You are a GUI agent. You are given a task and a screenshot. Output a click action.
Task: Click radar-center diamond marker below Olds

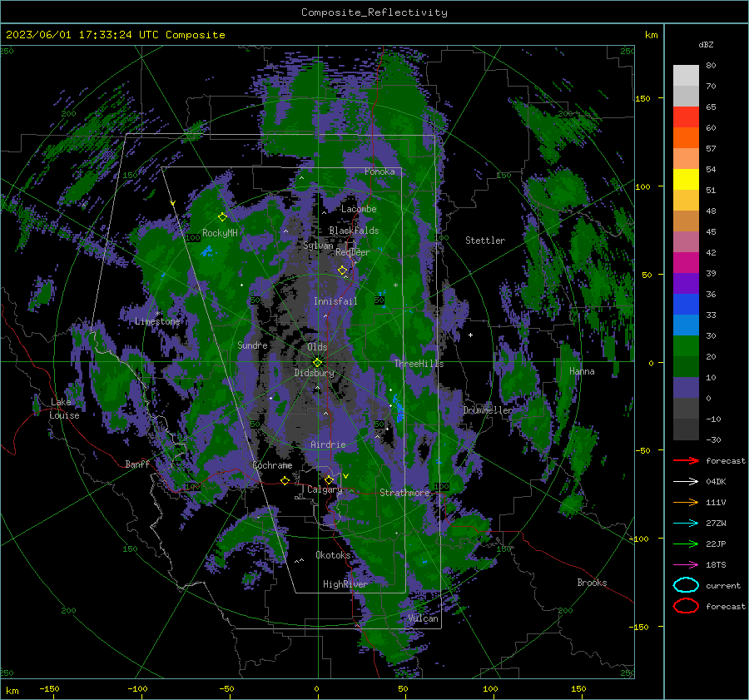(x=317, y=363)
